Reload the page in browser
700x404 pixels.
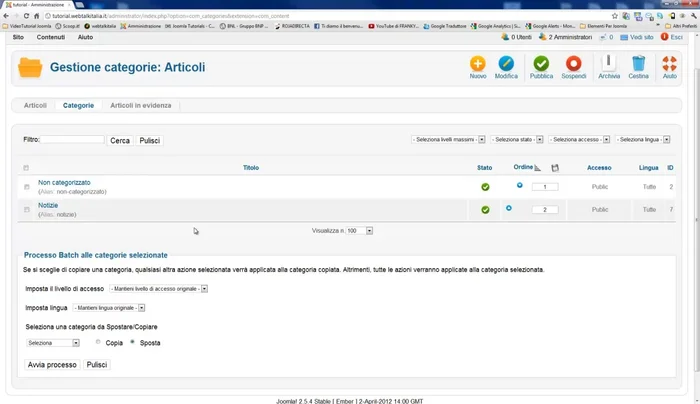pos(26,16)
